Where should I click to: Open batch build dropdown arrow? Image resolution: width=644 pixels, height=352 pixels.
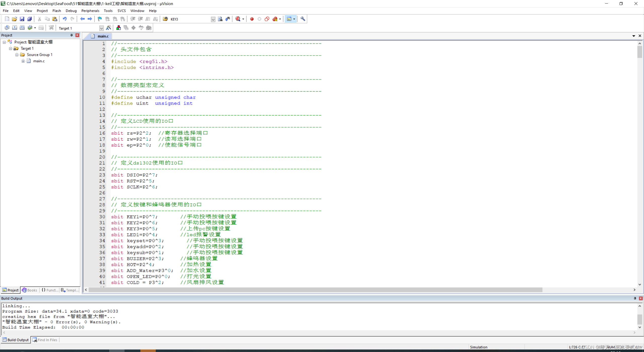coord(35,28)
